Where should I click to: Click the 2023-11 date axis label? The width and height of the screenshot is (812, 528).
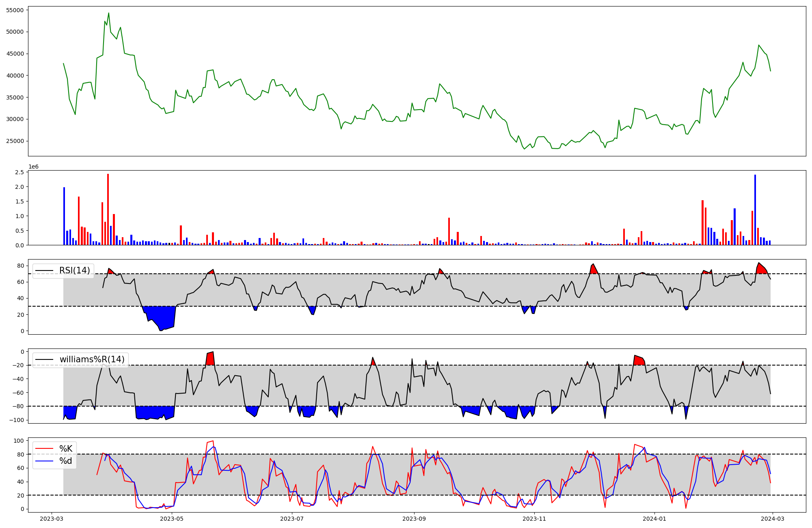pyautogui.click(x=534, y=519)
